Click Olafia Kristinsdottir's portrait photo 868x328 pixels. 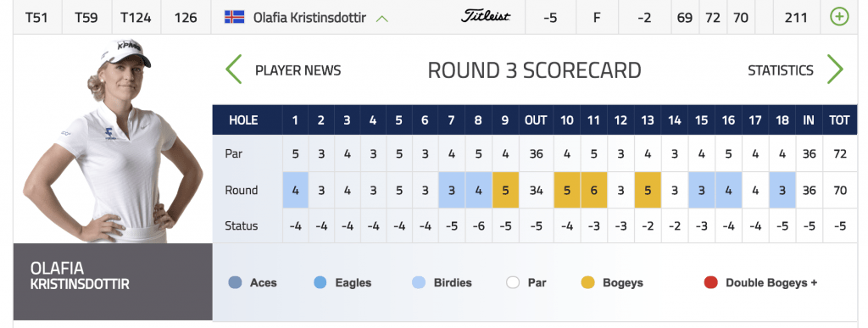pos(114,141)
